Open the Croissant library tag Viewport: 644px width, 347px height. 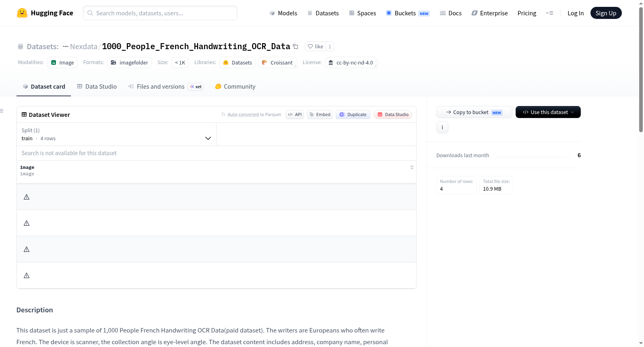pos(277,62)
